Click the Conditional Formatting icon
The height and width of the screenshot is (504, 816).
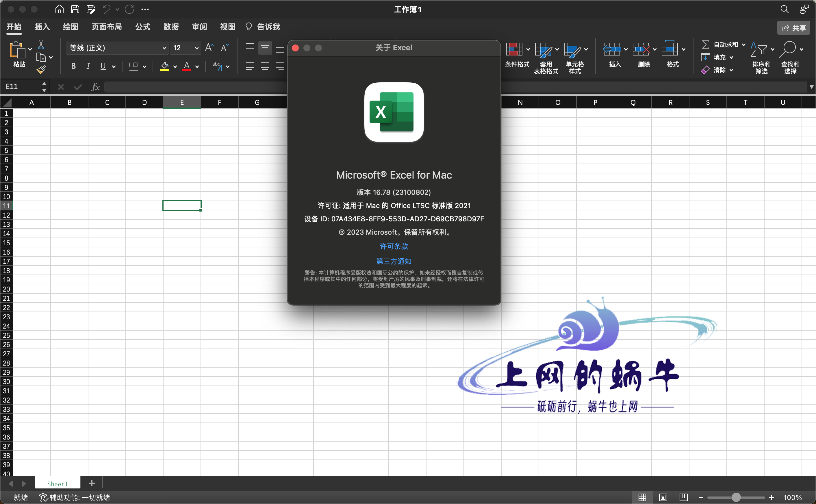click(x=514, y=49)
